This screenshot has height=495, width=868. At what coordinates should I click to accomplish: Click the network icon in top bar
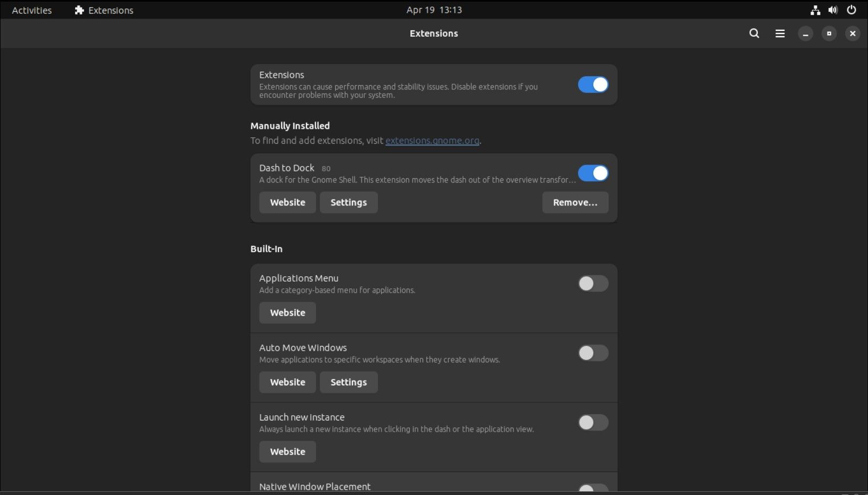click(x=815, y=10)
